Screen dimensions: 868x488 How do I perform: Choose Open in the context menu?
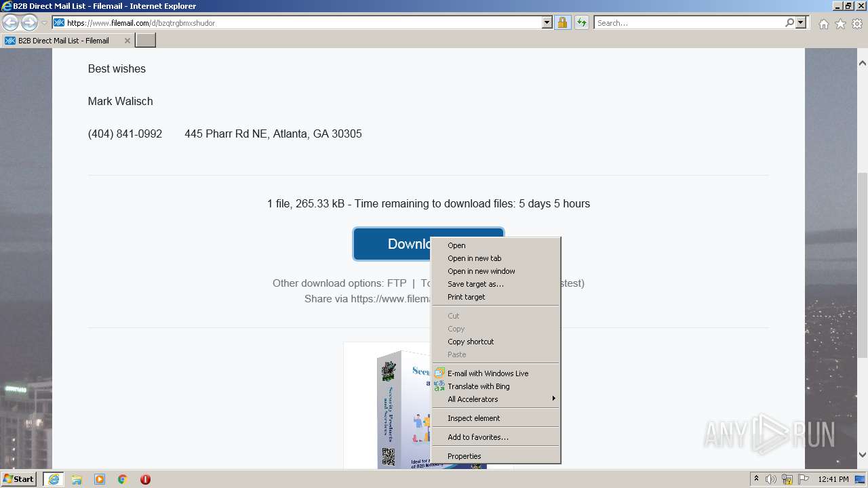[496, 245]
